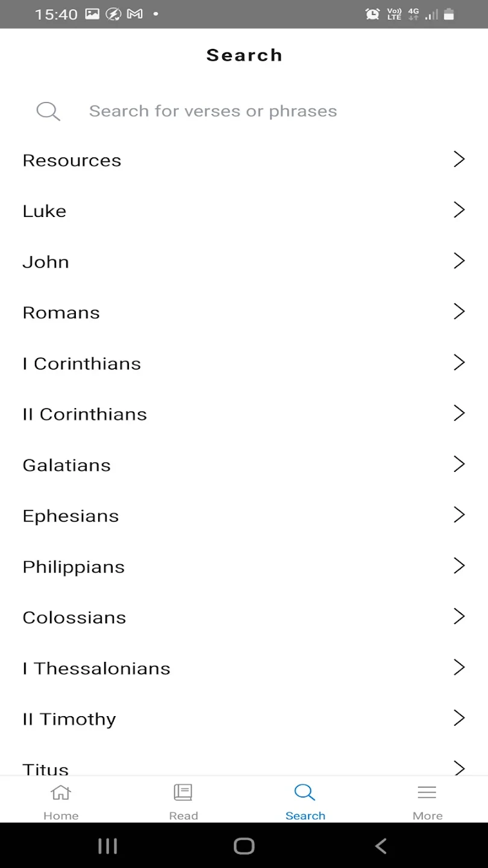488x868 pixels.
Task: Open the John book entry
Action: coord(46,262)
